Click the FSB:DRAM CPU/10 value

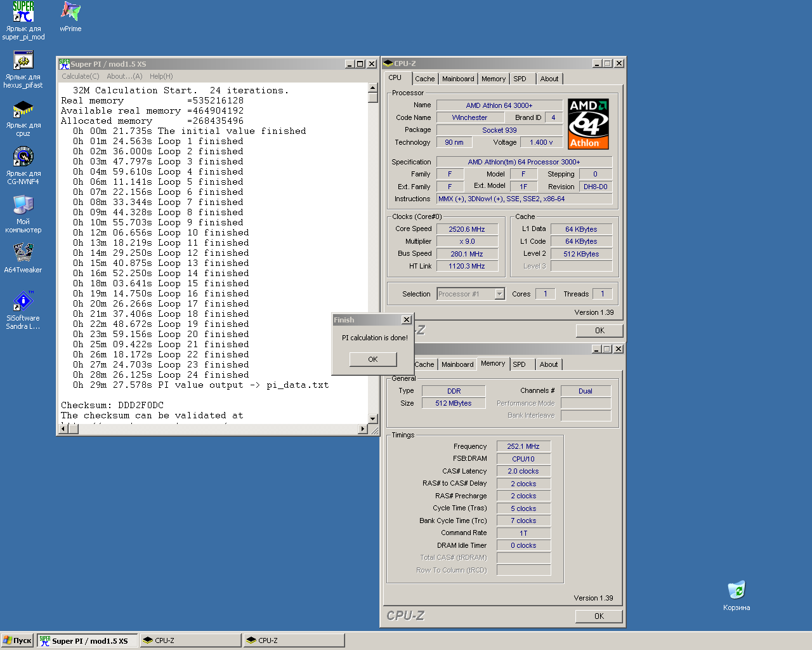click(523, 459)
